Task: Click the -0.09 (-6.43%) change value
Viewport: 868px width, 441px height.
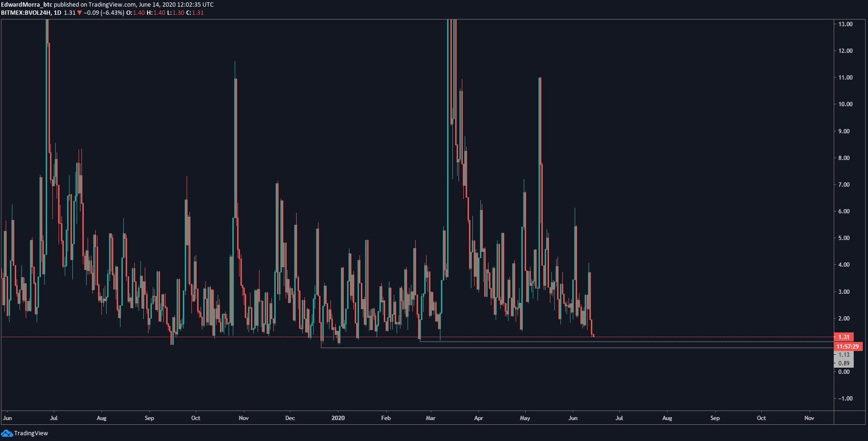Action: click(104, 13)
